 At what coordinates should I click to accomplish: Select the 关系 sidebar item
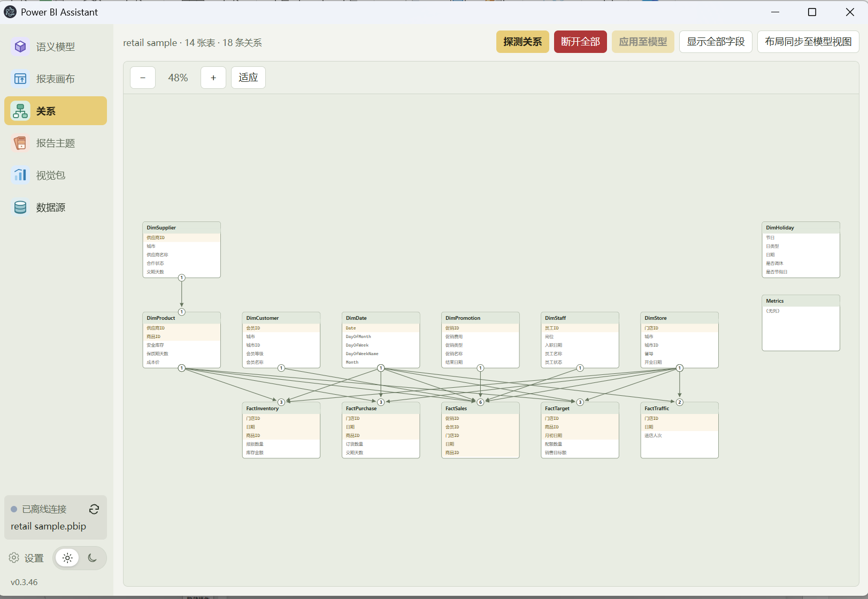pos(56,111)
